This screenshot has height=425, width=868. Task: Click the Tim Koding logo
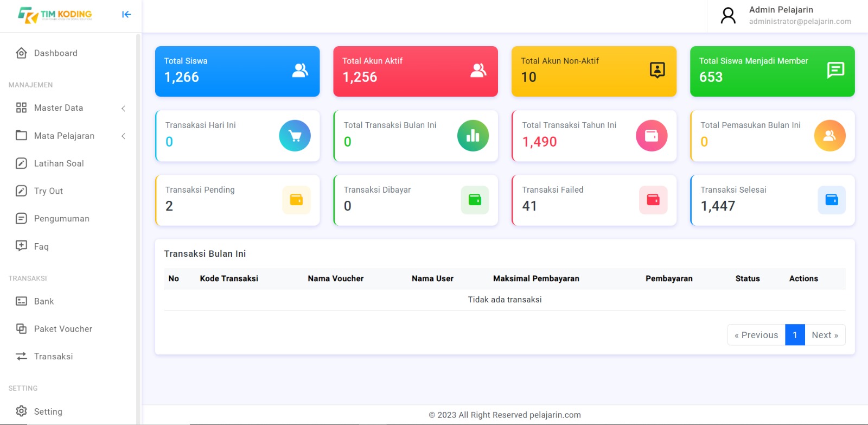click(x=55, y=15)
